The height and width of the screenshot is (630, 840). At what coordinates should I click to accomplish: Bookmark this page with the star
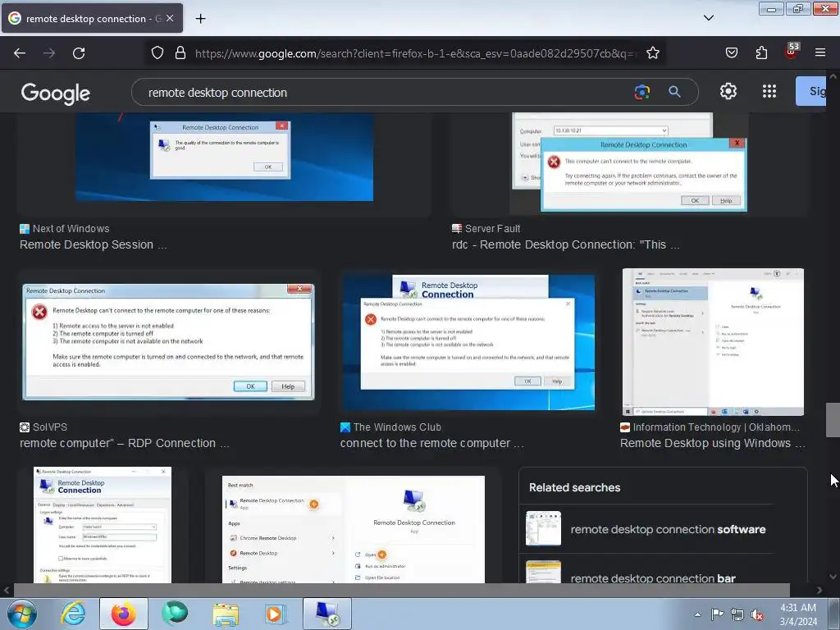click(x=652, y=53)
